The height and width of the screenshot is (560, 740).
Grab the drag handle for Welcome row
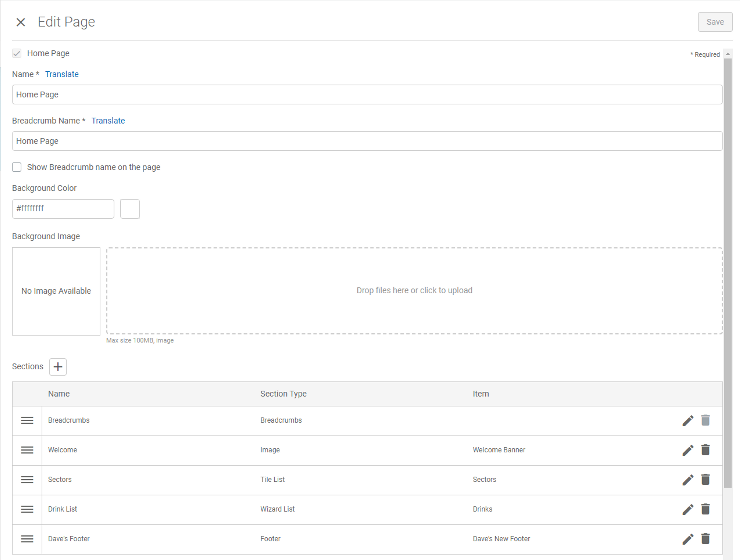27,450
